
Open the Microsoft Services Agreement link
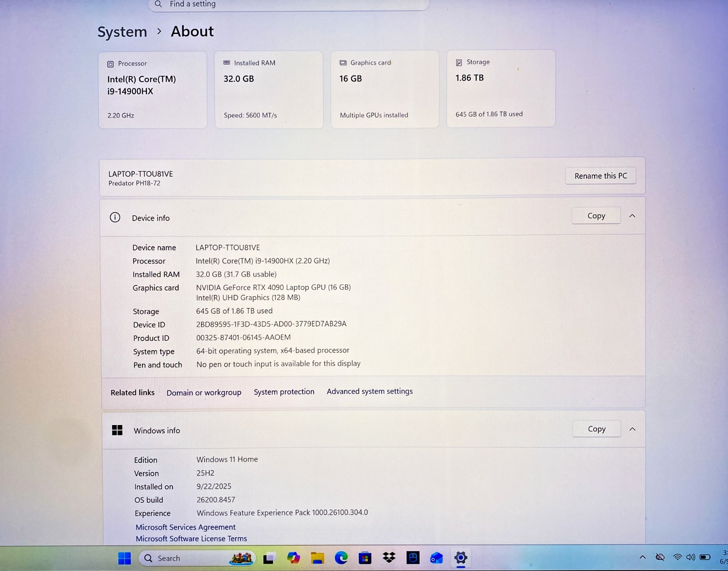(186, 527)
